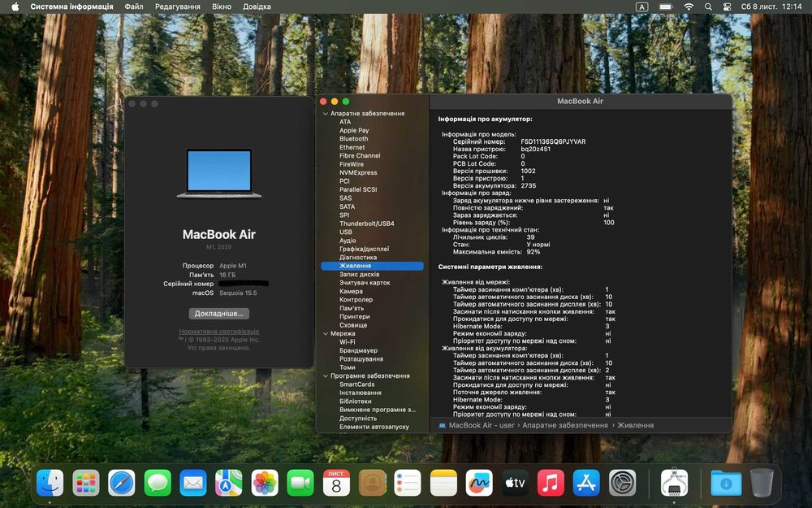This screenshot has width=812, height=508.
Task: Open the Системна інформація app menu
Action: point(71,7)
